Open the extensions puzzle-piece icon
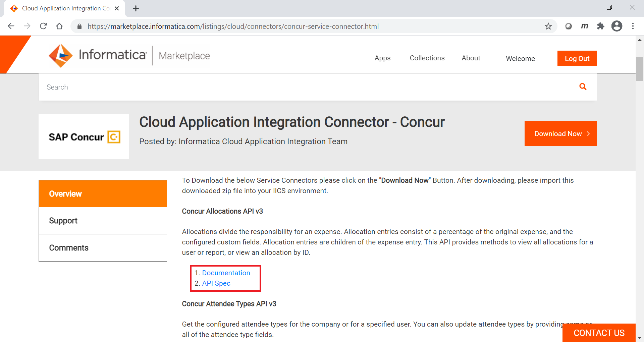The width and height of the screenshot is (644, 342). click(600, 26)
